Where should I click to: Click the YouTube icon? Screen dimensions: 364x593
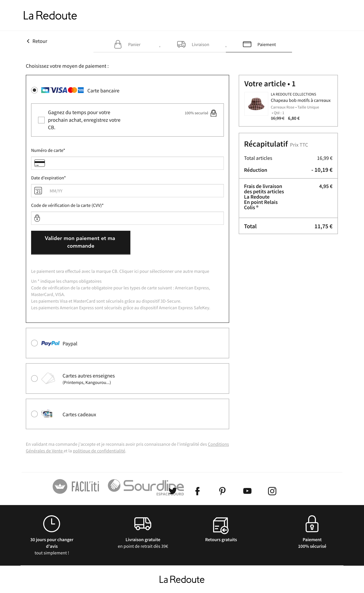pos(247,491)
